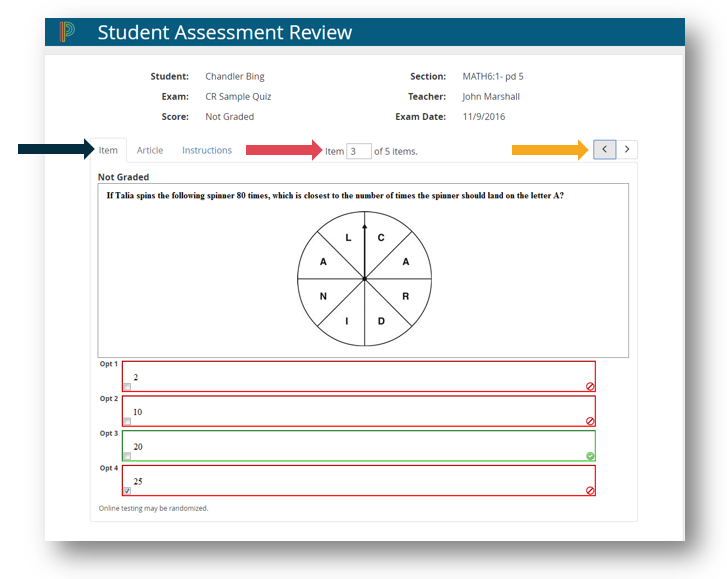727x579 pixels.
Task: Switch to the Article tab
Action: pos(150,150)
